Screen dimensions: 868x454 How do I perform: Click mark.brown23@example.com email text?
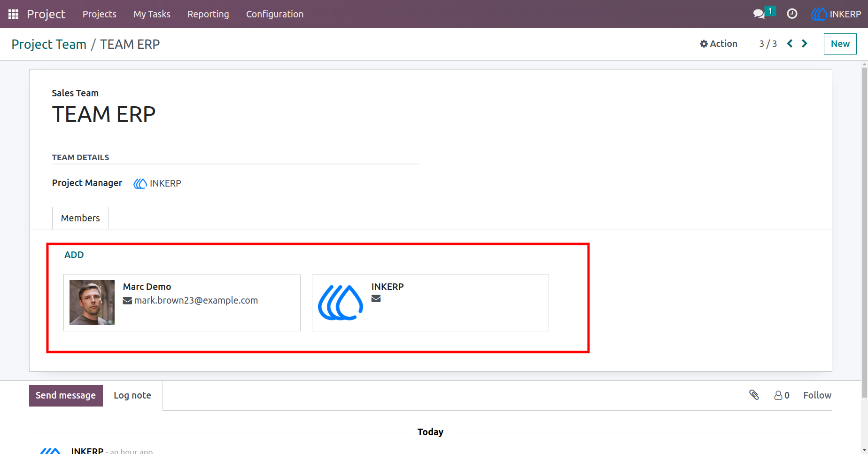196,300
